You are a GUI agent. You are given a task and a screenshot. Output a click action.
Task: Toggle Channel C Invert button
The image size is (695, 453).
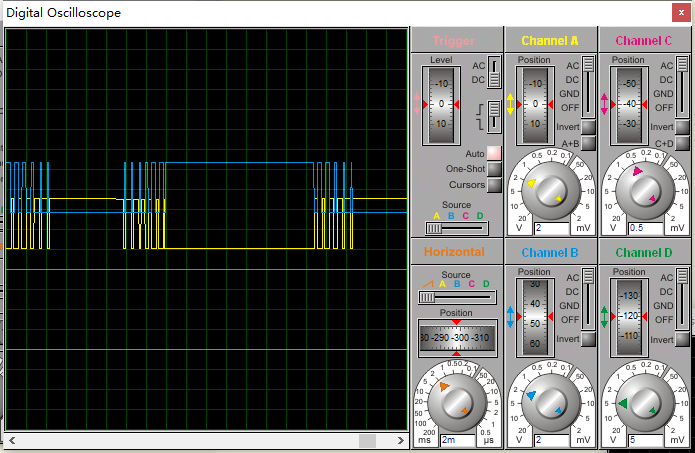[682, 127]
